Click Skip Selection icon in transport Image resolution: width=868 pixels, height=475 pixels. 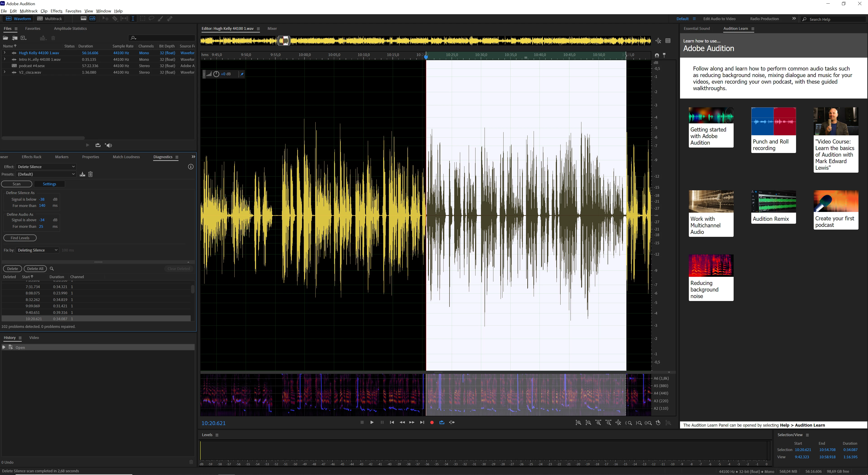(x=452, y=423)
